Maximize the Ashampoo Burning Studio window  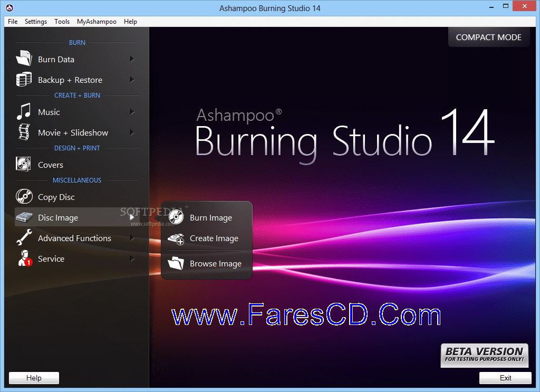pos(506,6)
